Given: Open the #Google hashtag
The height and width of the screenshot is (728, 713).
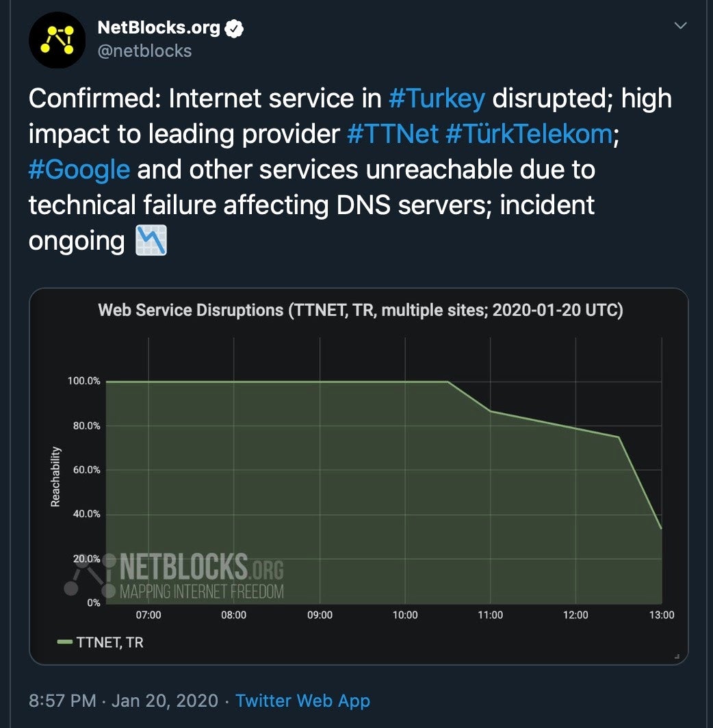Looking at the screenshot, I should click(x=79, y=170).
